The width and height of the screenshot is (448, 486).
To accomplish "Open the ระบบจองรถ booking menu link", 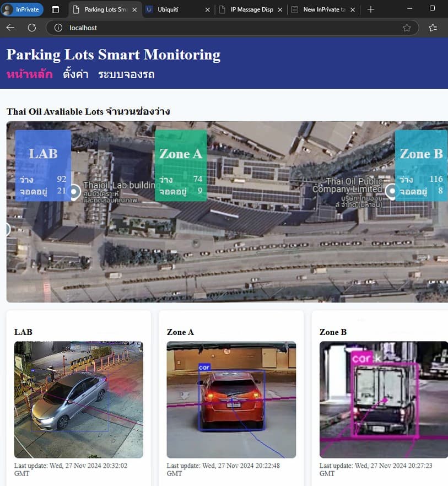I will (126, 74).
